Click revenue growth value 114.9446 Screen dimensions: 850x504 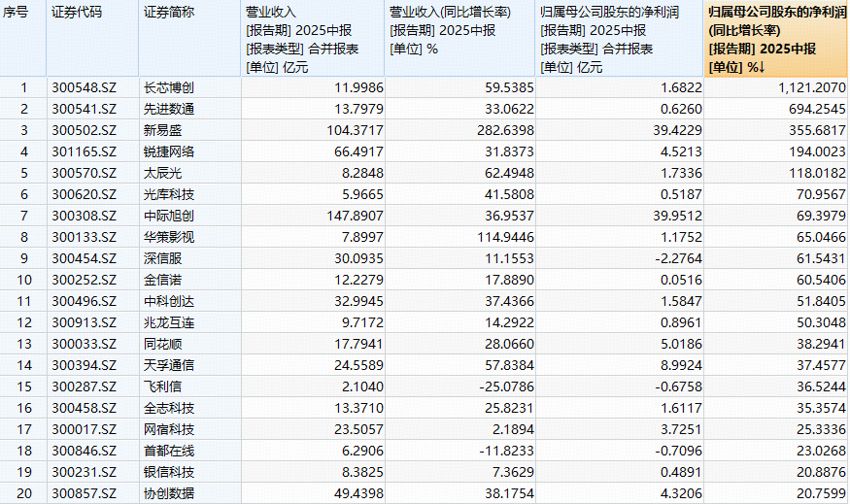coord(506,237)
